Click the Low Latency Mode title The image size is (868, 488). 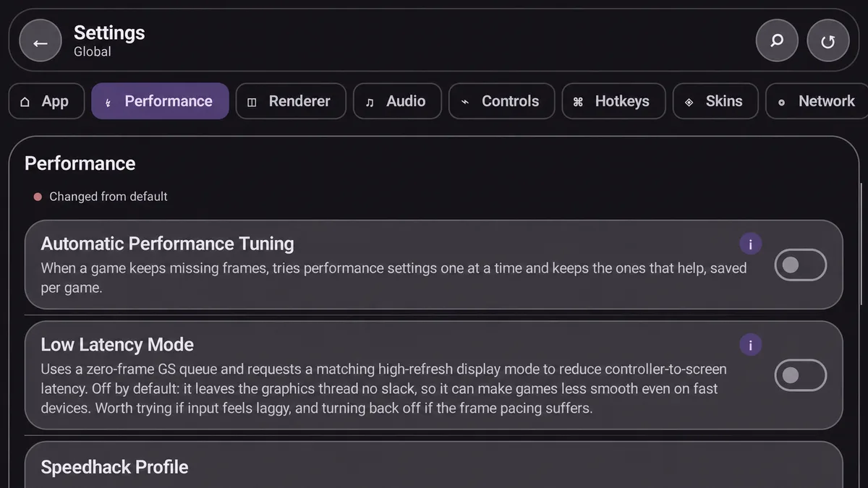[117, 345]
